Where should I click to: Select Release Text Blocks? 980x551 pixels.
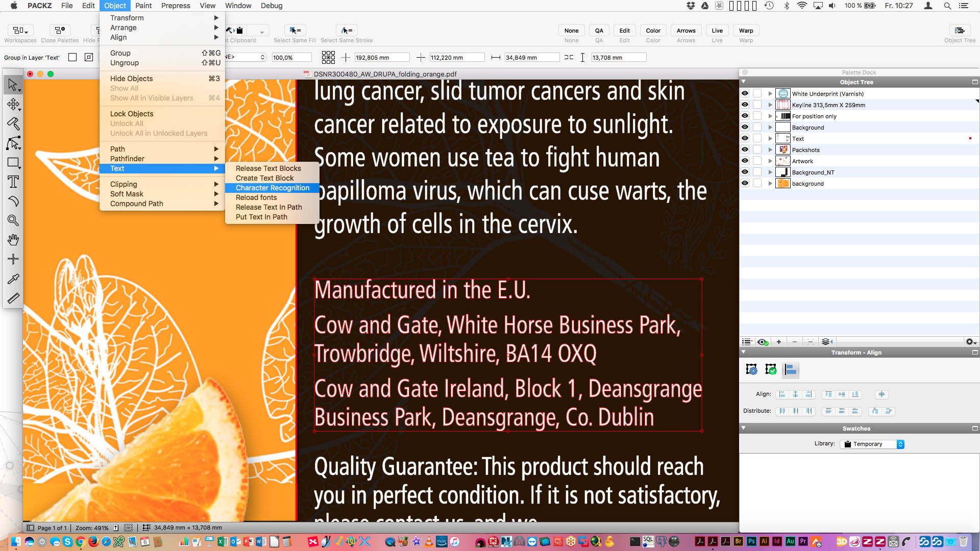268,168
